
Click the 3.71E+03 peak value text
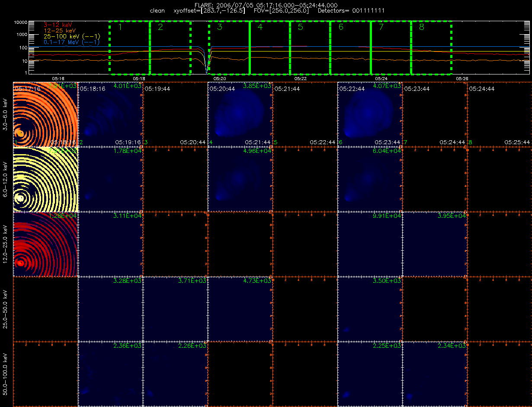click(x=192, y=281)
